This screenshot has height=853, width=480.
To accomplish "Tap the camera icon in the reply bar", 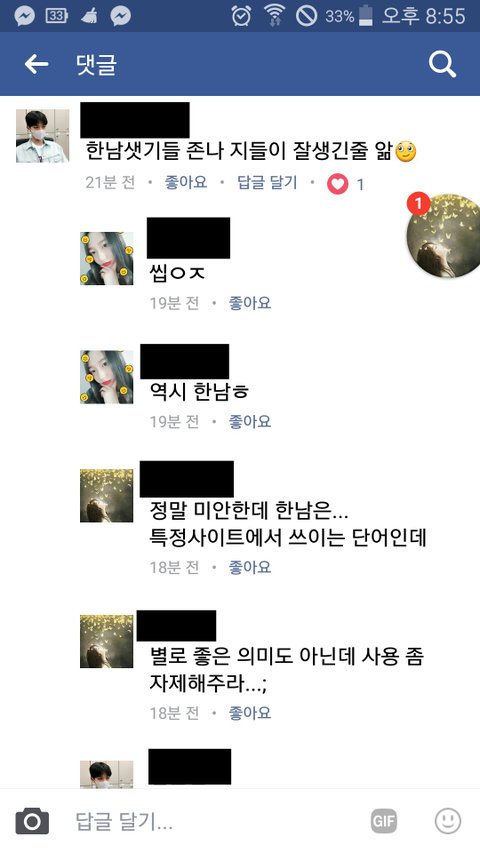I will coord(32,821).
